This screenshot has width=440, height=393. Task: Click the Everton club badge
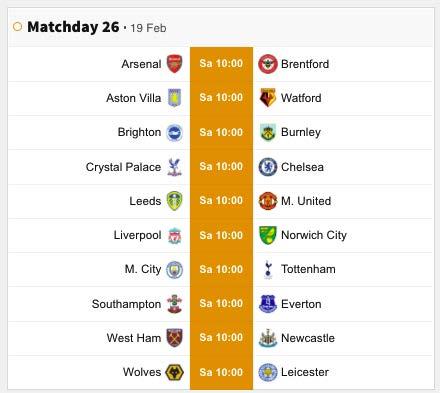(268, 304)
